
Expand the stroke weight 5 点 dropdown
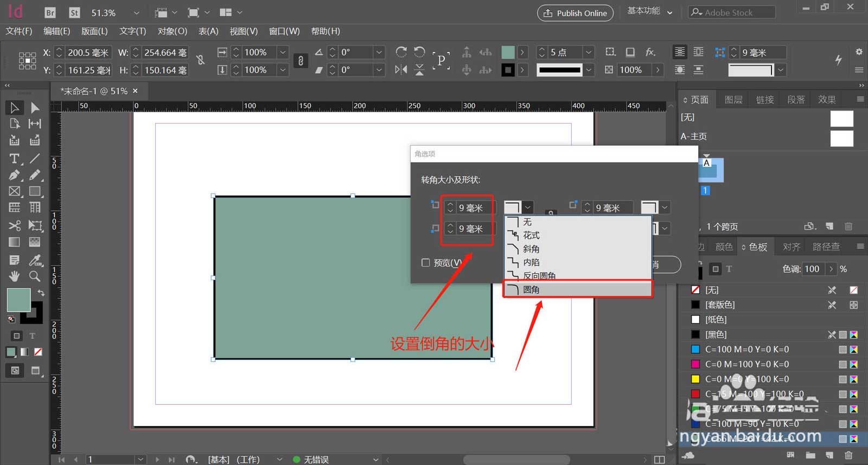589,52
